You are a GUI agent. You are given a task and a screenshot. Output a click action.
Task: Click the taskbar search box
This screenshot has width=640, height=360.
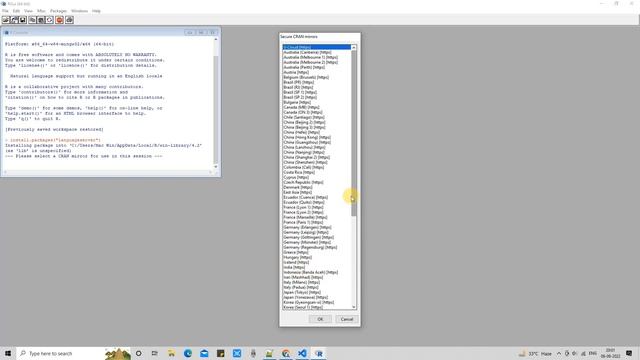(x=73, y=353)
